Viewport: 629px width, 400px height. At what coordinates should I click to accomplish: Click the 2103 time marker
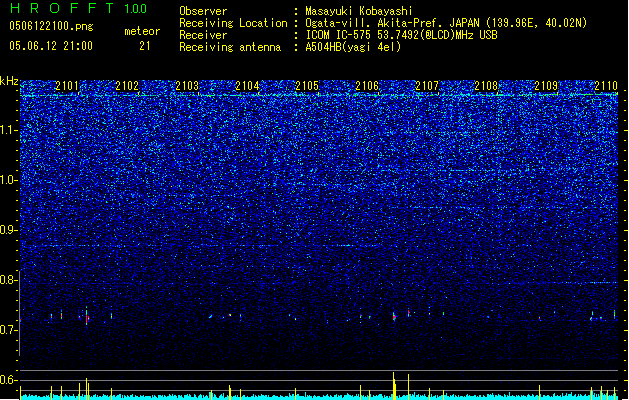tap(187, 86)
